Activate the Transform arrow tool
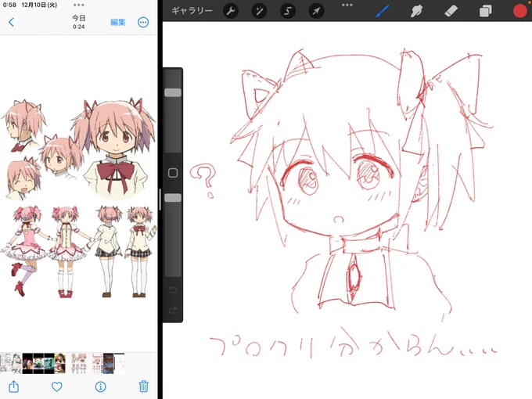This screenshot has height=399, width=532. (316, 11)
